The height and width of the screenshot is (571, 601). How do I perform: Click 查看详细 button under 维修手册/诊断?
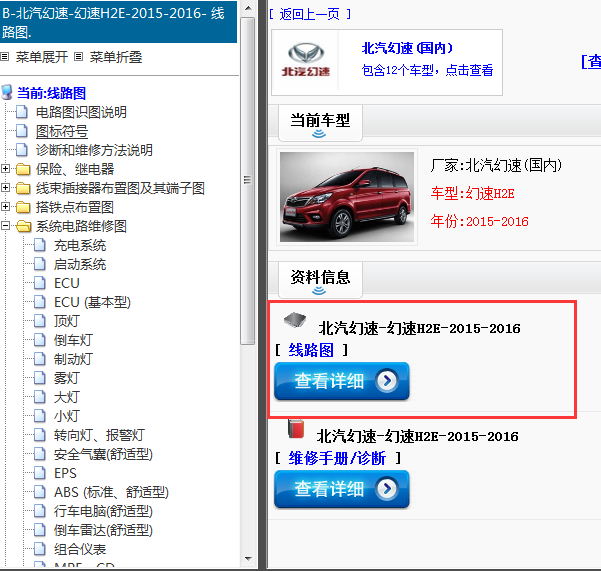342,489
